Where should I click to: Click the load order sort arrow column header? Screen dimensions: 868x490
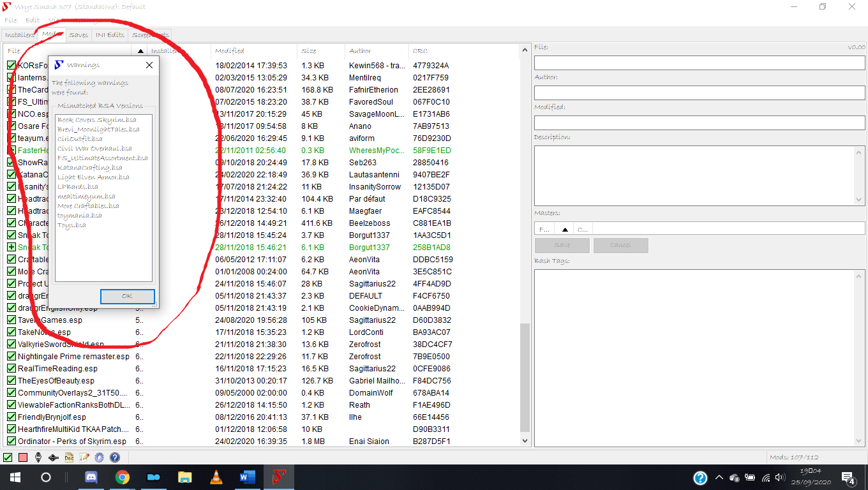(x=140, y=50)
